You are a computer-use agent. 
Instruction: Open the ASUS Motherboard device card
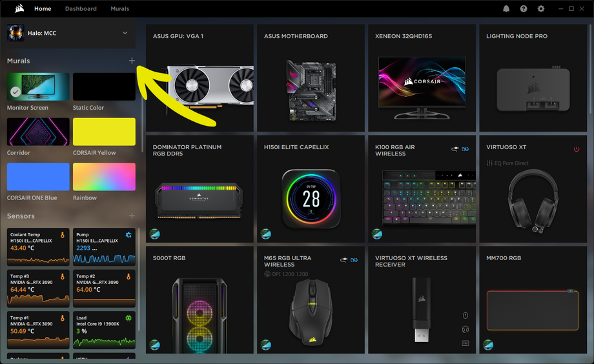[311, 78]
